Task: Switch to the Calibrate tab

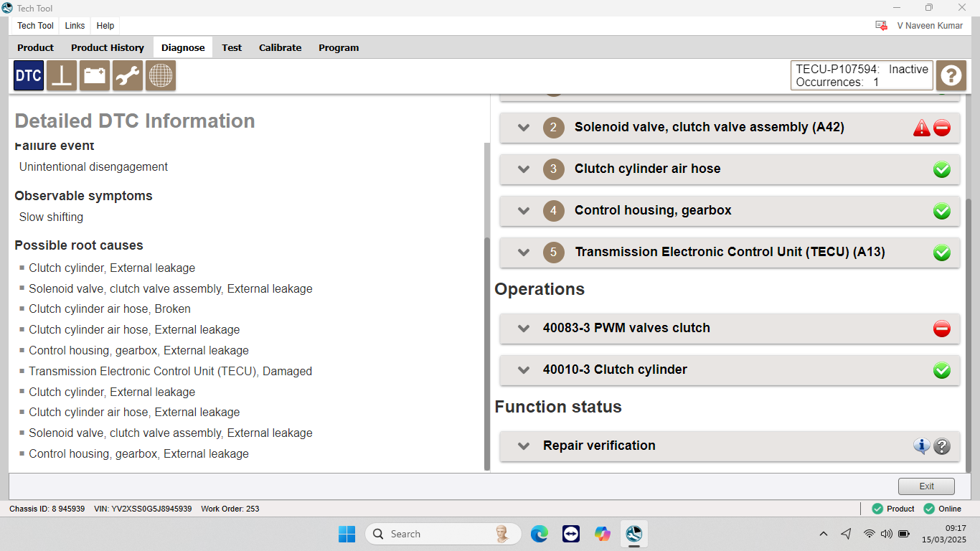Action: tap(281, 47)
